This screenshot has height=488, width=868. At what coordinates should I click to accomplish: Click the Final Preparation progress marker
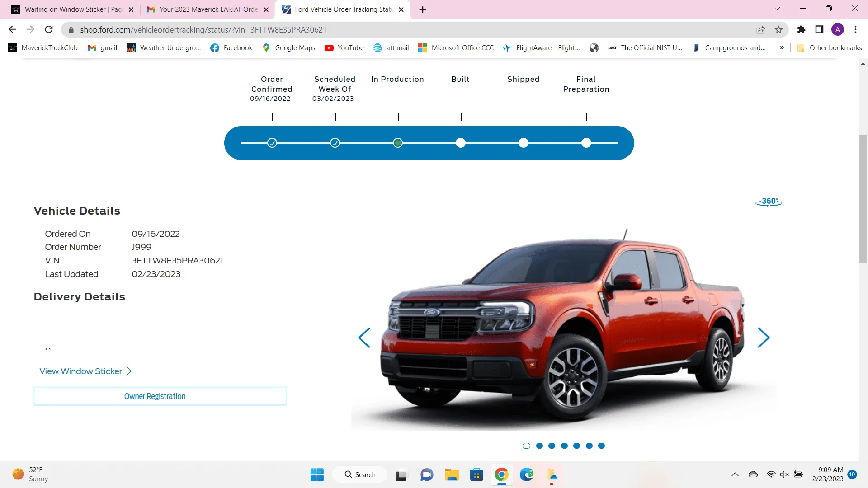586,143
